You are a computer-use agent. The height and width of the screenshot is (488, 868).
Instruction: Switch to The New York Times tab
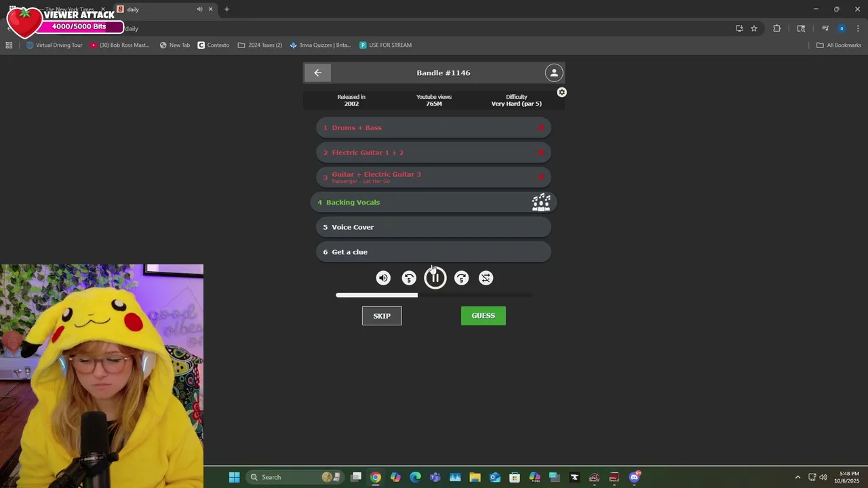click(x=68, y=9)
